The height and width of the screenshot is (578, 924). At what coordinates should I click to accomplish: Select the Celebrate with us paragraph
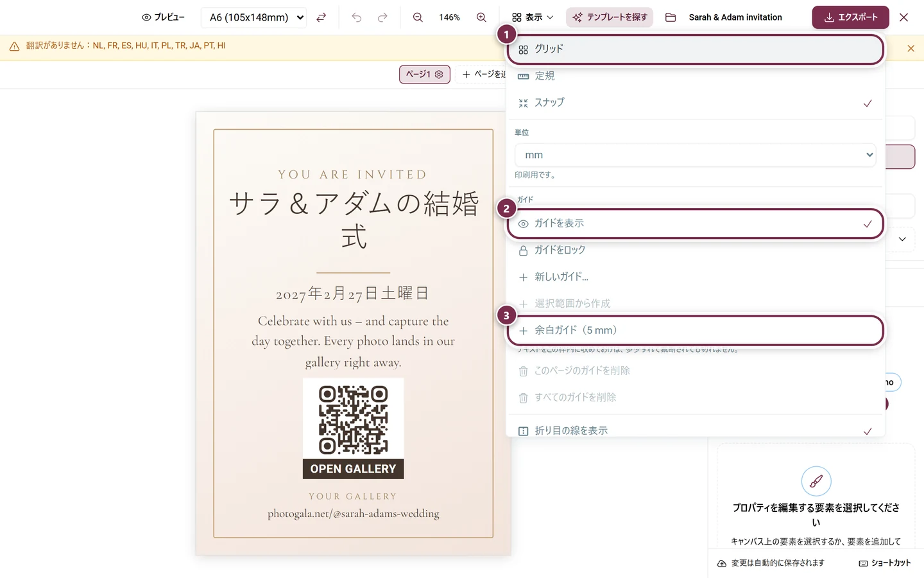click(x=354, y=342)
